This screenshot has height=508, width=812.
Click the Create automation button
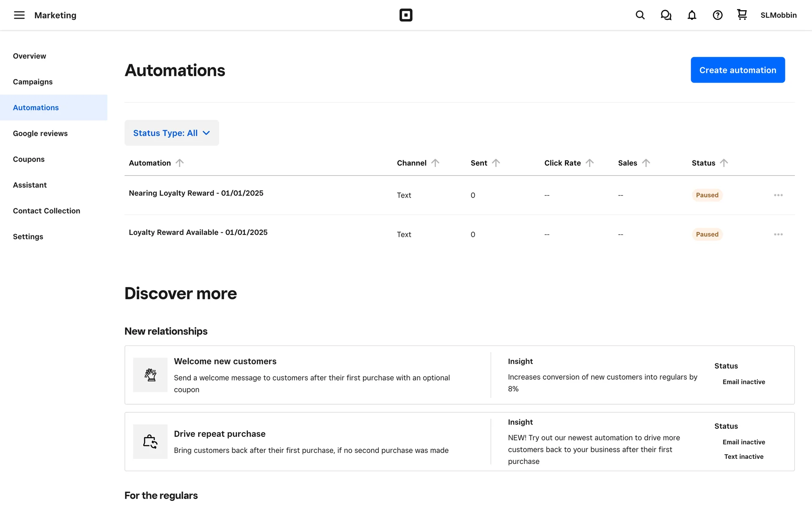coord(738,70)
